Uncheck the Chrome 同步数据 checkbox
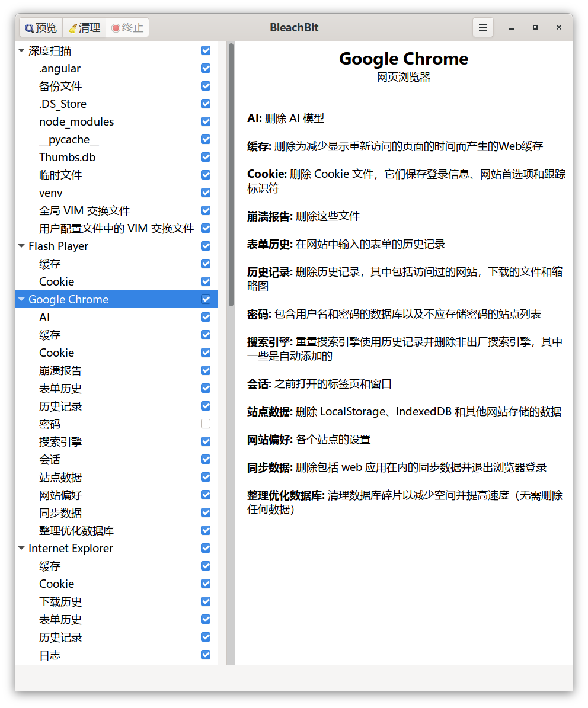Image resolution: width=588 pixels, height=708 pixels. 206,512
